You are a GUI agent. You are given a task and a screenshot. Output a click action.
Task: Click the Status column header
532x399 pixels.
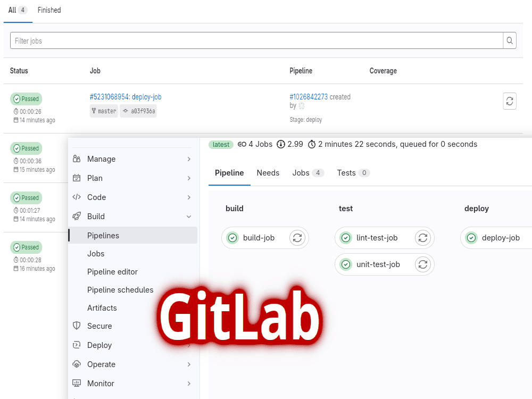pos(19,71)
